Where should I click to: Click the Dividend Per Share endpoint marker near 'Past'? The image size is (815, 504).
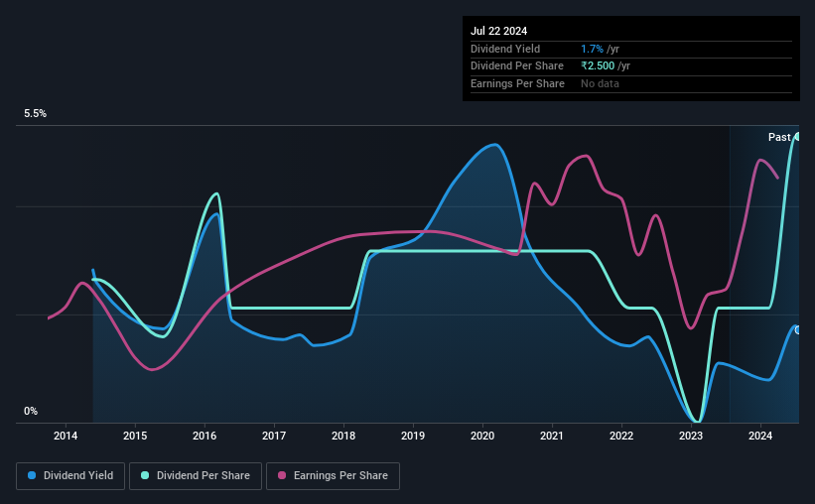tap(797, 137)
